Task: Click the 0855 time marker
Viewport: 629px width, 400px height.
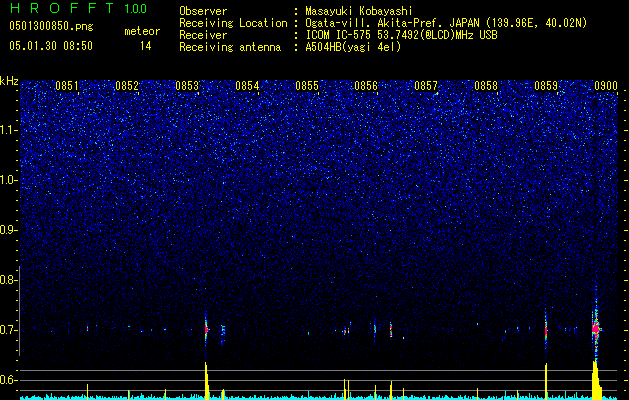Action: click(307, 85)
